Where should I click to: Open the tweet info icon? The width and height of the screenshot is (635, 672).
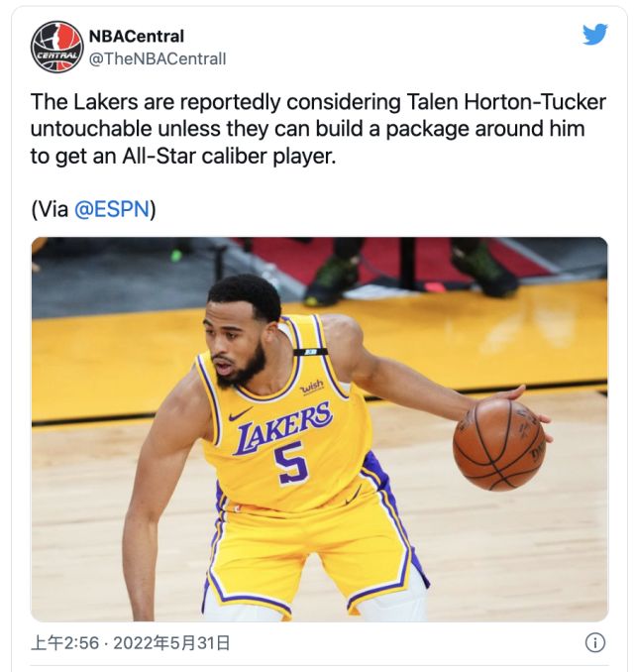point(594,642)
